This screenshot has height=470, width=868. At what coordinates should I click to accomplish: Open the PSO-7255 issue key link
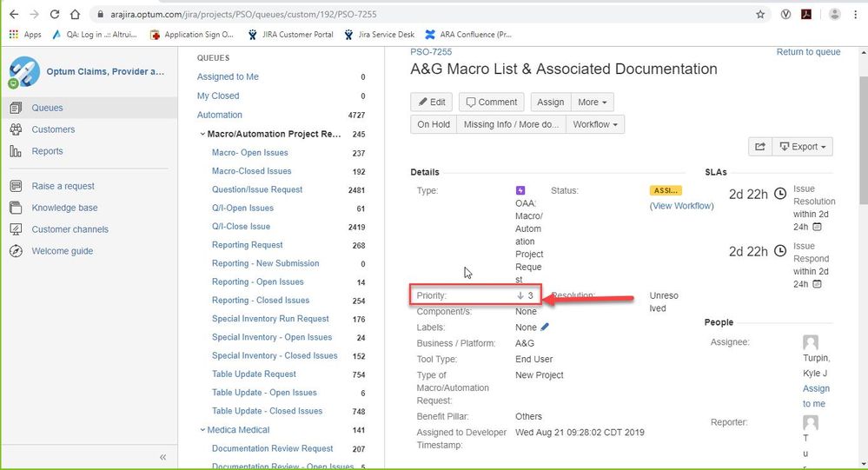(x=431, y=52)
